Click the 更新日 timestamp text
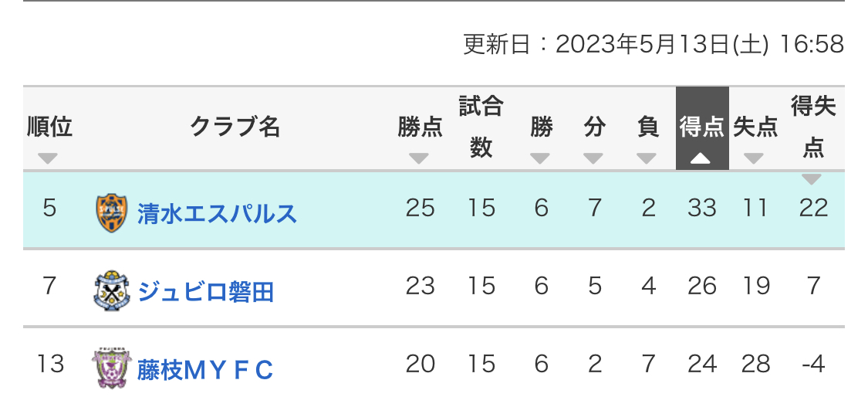Screen dimensions: 868x397 coord(654,44)
